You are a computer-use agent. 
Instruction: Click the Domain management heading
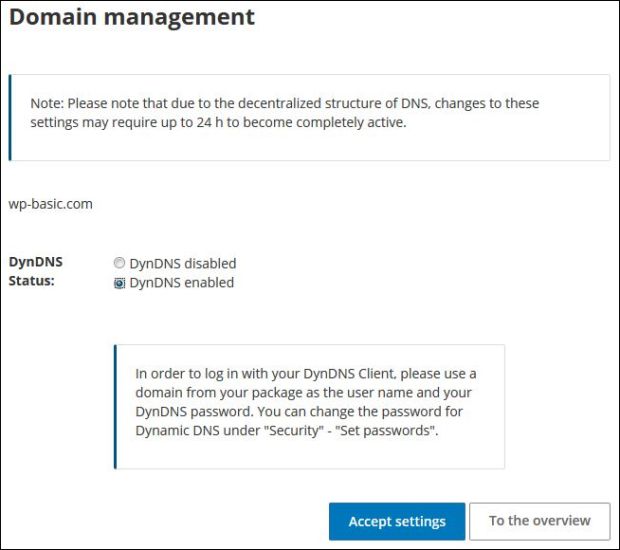[132, 18]
